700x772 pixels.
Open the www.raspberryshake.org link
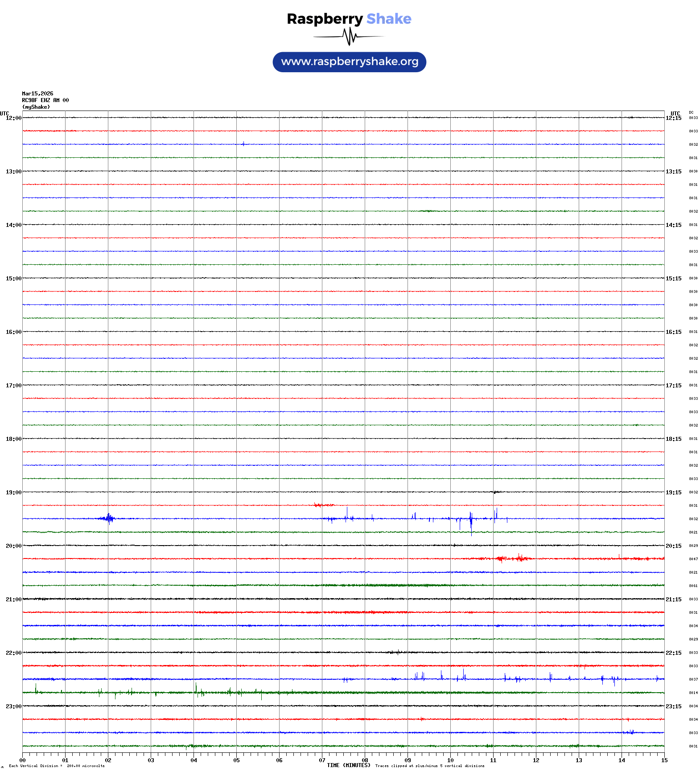(350, 62)
